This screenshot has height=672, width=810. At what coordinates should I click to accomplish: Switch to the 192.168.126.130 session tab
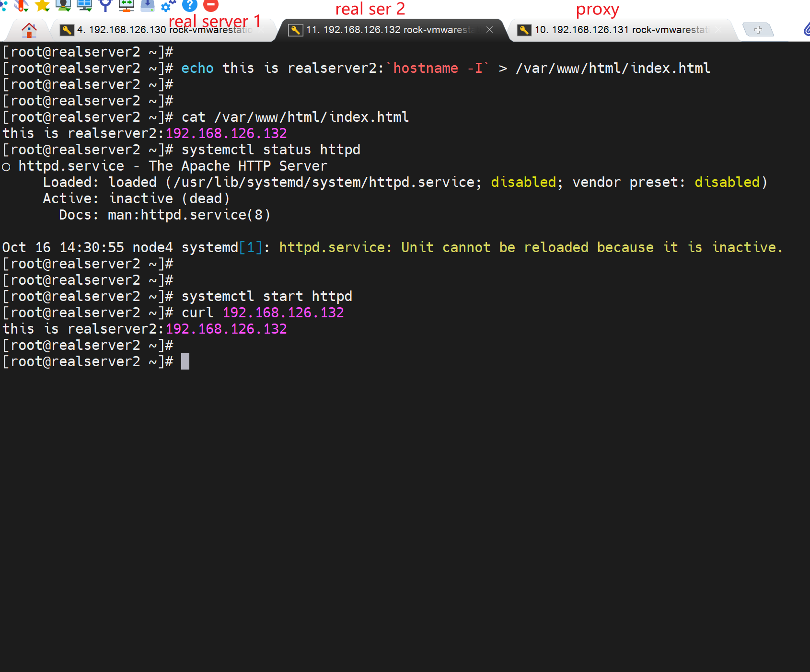(158, 30)
